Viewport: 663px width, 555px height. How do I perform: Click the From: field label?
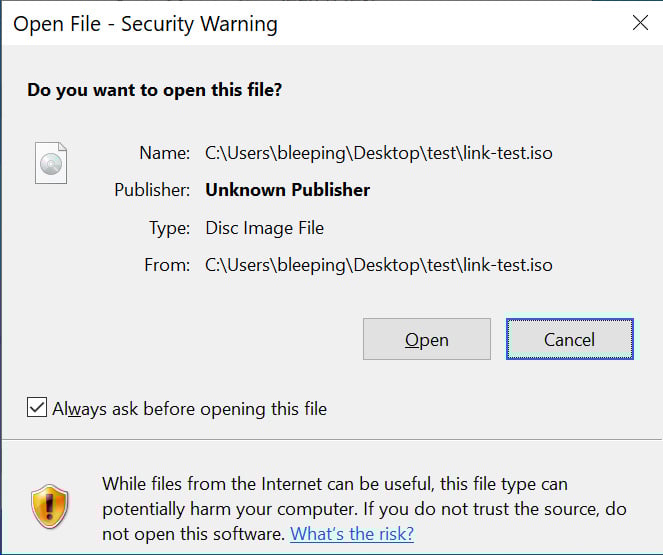(167, 265)
